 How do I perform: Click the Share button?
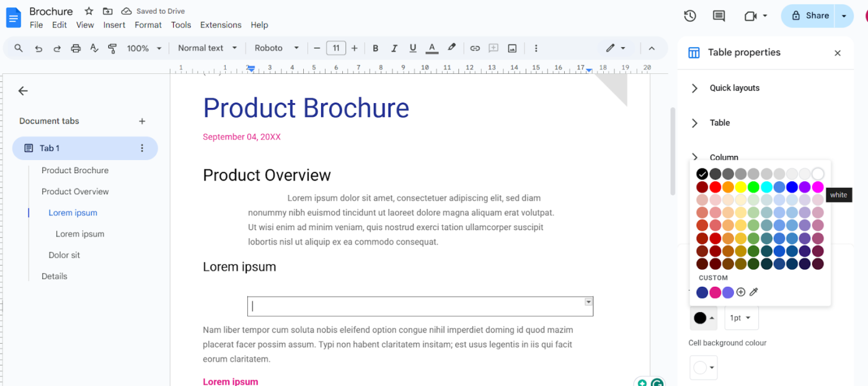click(808, 16)
